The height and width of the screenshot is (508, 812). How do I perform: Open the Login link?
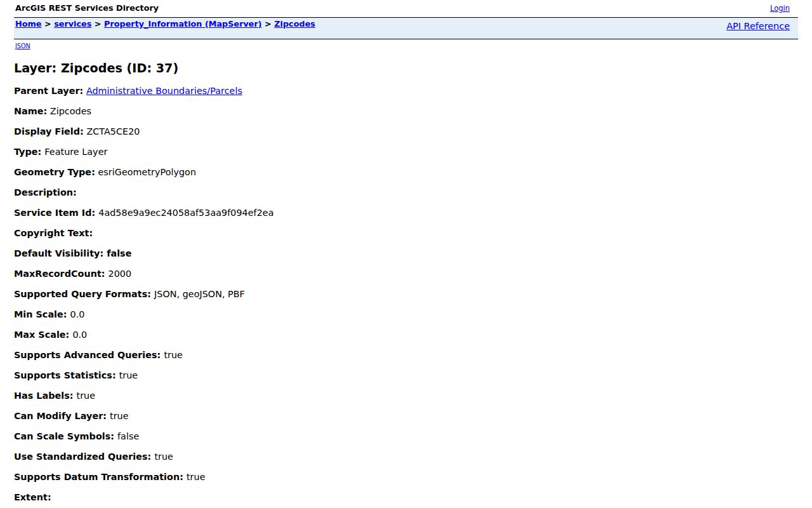pos(780,8)
